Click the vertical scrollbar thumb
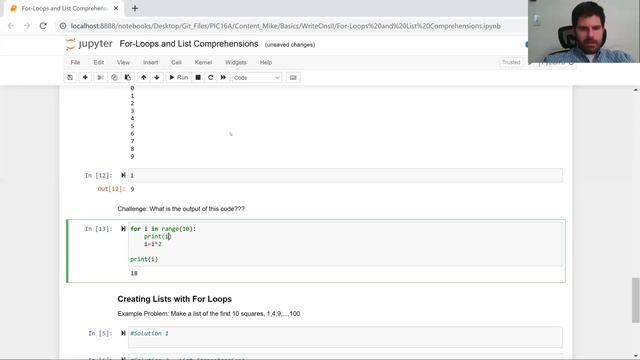Screen dimensions: 640x360 [x=636, y=300]
